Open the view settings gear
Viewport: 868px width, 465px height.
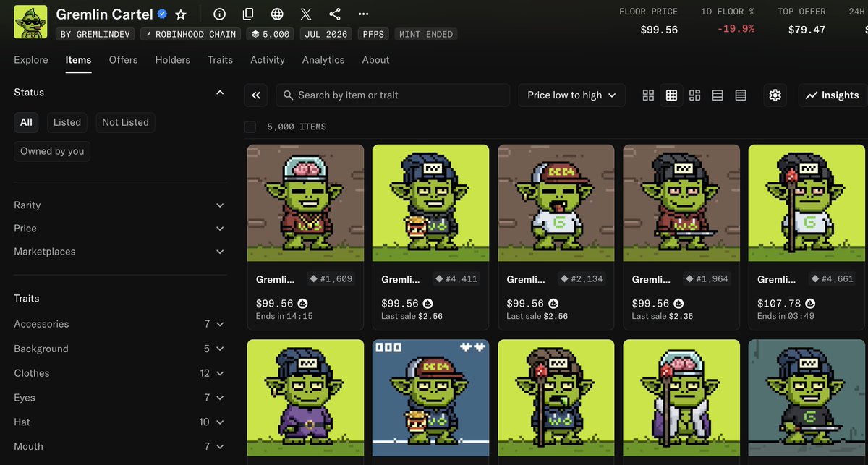[x=775, y=95]
